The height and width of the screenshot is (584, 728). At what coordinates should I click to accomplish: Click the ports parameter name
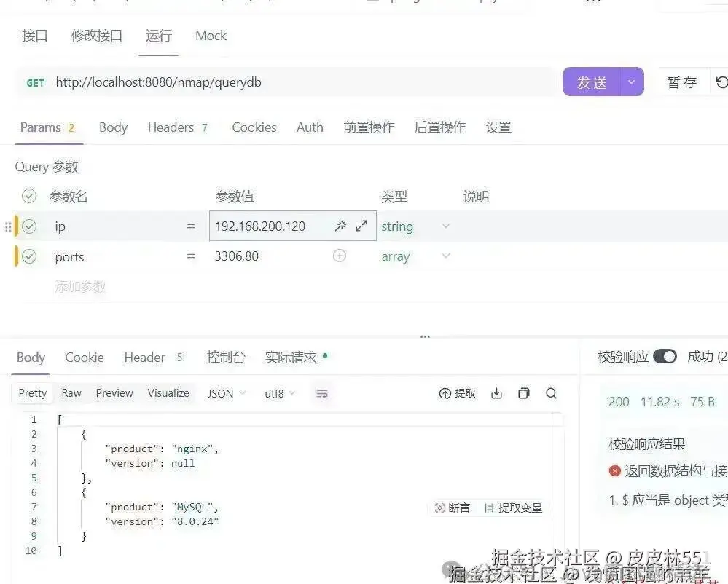70,256
